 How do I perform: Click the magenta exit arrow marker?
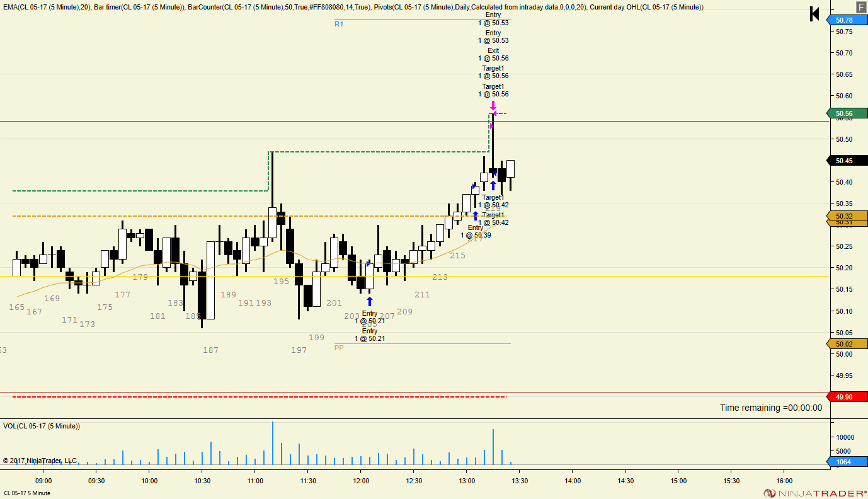pyautogui.click(x=493, y=105)
